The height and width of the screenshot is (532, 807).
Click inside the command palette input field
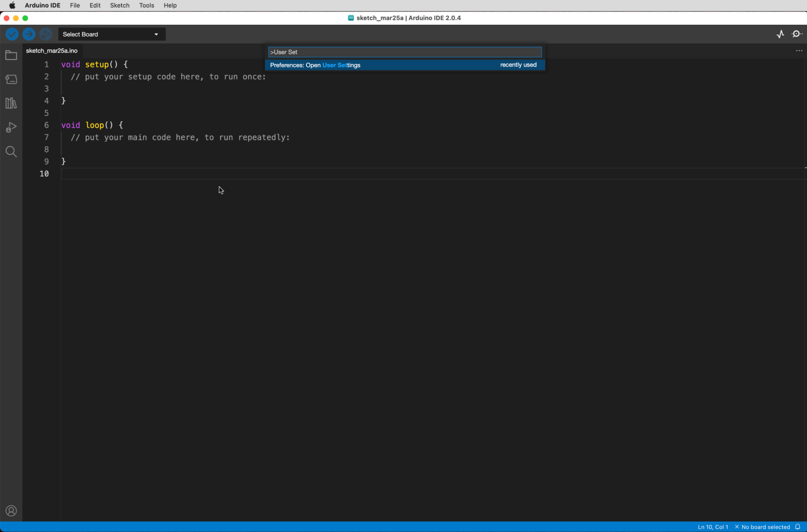404,52
